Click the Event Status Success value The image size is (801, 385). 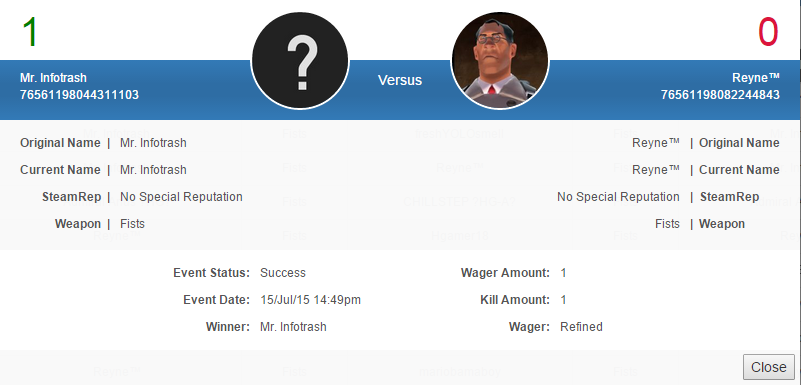pos(283,273)
